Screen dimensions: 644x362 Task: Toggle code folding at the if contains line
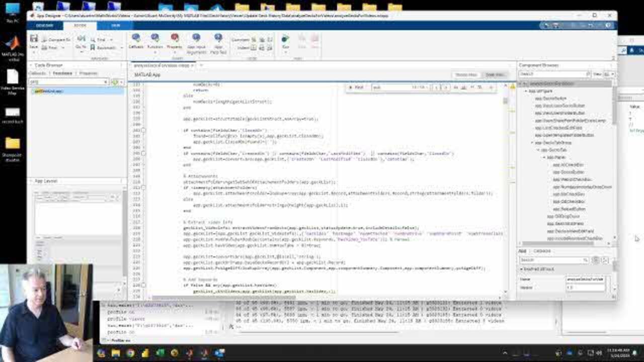coord(143,131)
